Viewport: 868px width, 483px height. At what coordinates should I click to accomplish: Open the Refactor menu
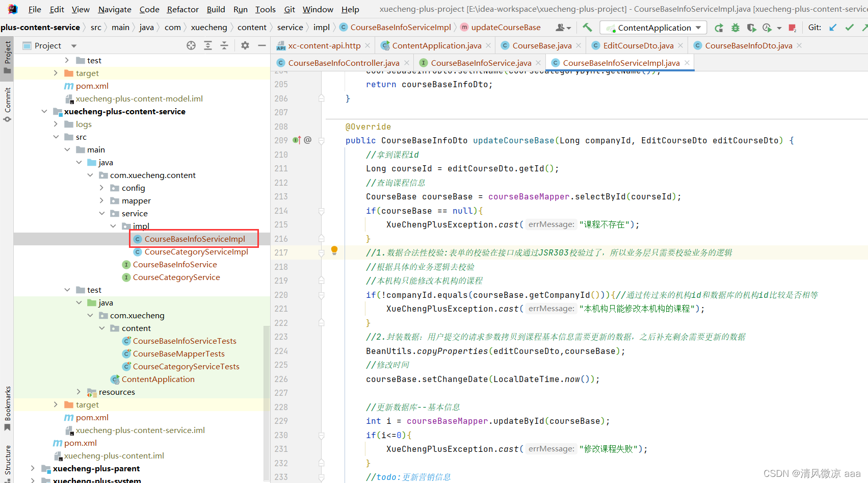click(x=182, y=9)
